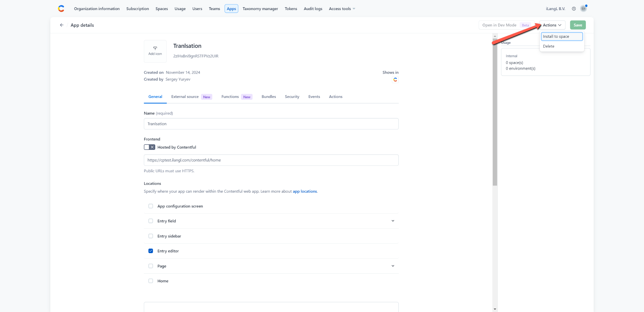Toggle Hosted by Contentful switch
This screenshot has height=312, width=644.
(x=149, y=147)
